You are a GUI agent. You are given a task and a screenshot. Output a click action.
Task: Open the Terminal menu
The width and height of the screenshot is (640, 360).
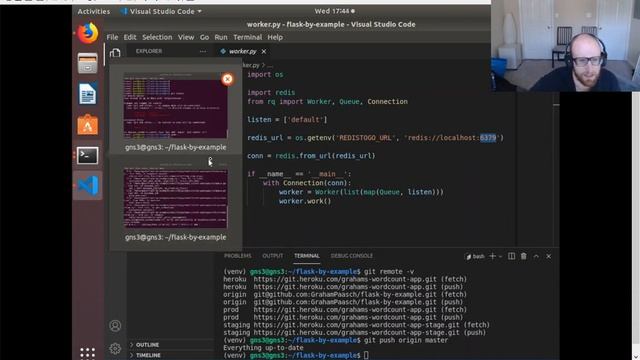click(247, 37)
